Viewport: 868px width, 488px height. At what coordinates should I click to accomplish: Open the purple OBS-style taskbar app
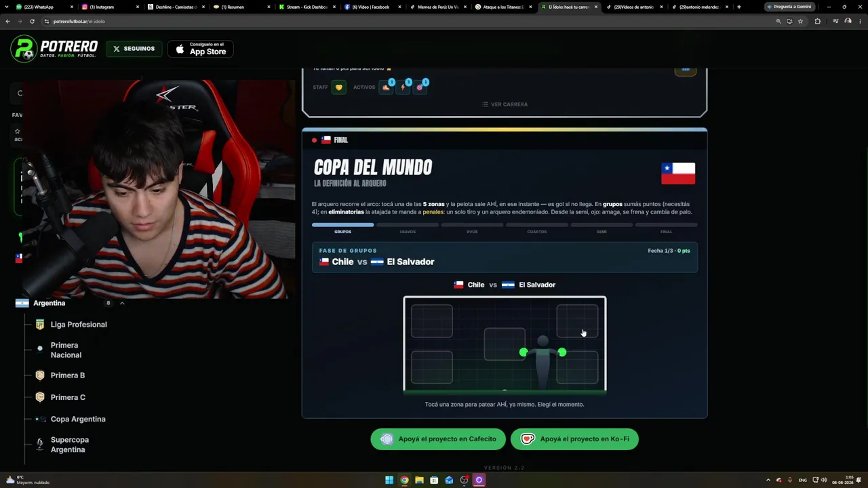(x=479, y=480)
